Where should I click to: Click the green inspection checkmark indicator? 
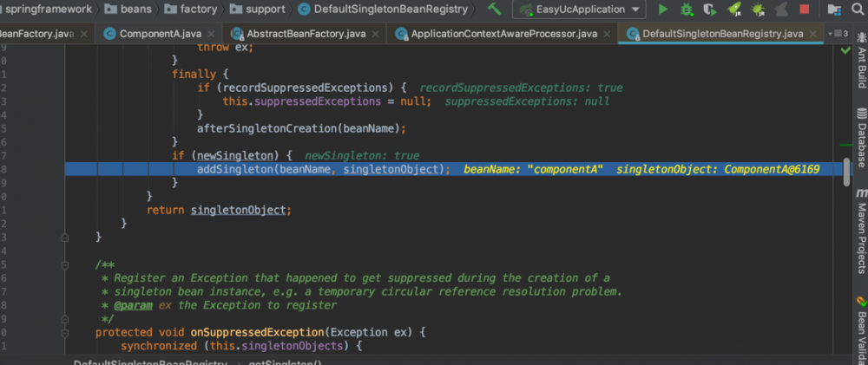(x=845, y=50)
